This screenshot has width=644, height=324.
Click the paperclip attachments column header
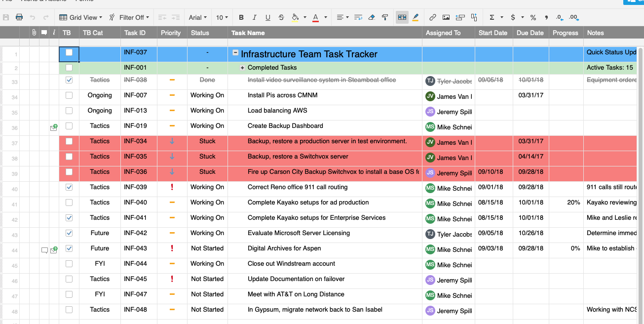click(34, 33)
